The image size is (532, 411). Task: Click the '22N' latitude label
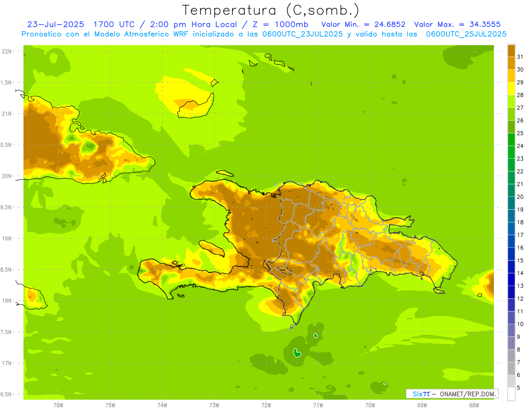pos(7,51)
